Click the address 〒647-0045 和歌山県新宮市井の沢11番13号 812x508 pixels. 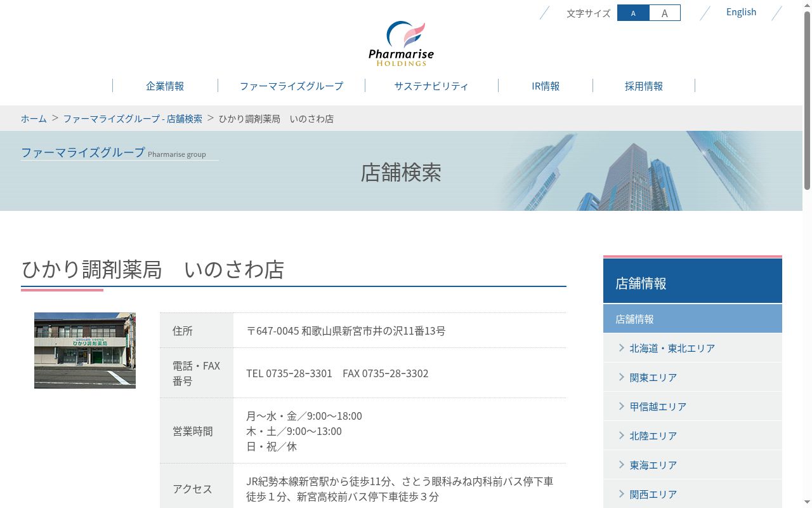pos(346,331)
